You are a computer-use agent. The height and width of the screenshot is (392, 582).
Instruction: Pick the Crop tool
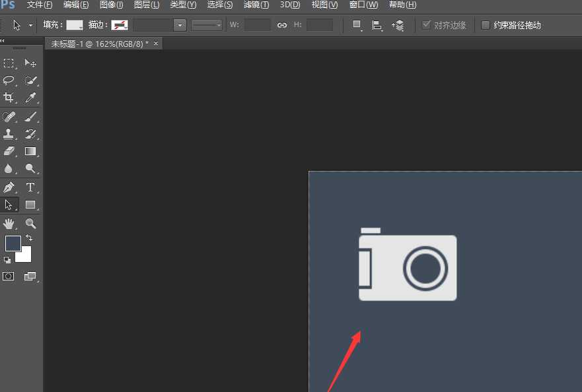[9, 98]
